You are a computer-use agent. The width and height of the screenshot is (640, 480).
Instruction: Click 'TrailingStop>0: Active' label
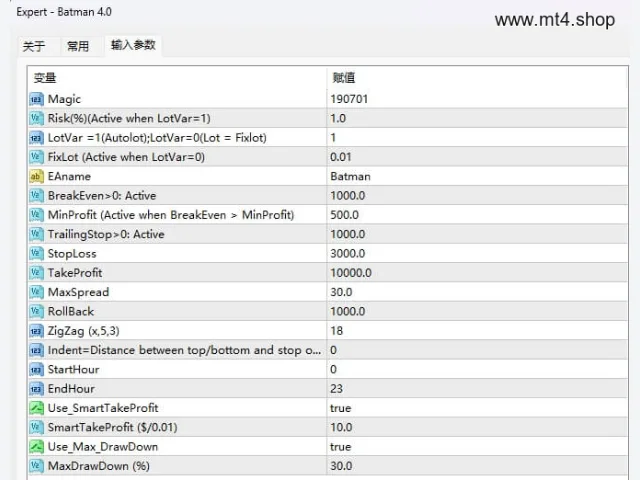[x=106, y=234]
